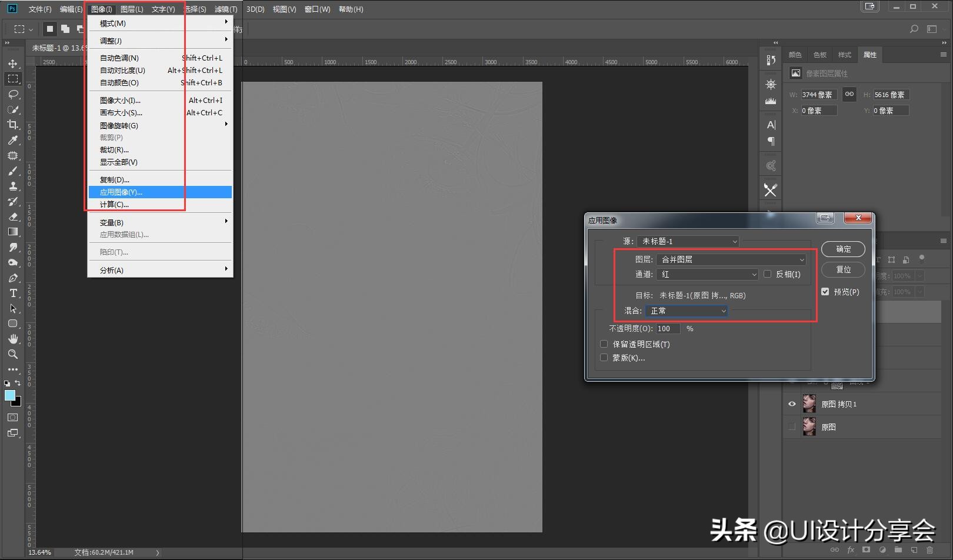The height and width of the screenshot is (560, 953).
Task: Select the Crop tool
Action: point(12,125)
